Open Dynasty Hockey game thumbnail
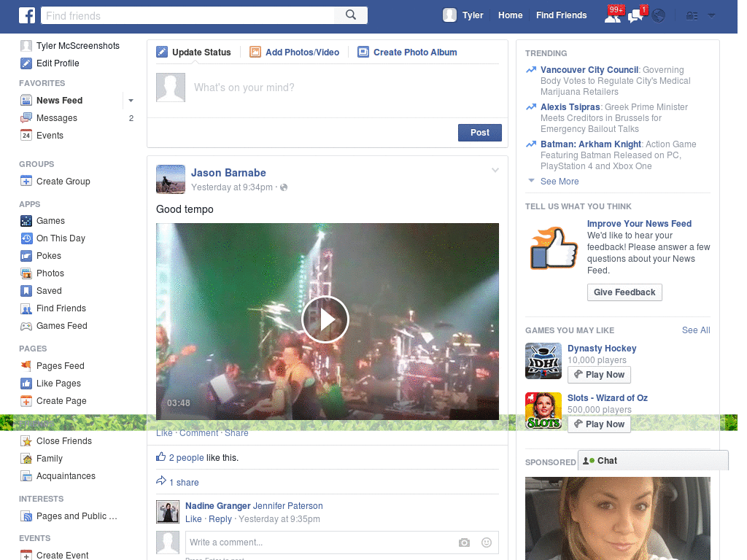The width and height of the screenshot is (747, 560). (x=543, y=361)
